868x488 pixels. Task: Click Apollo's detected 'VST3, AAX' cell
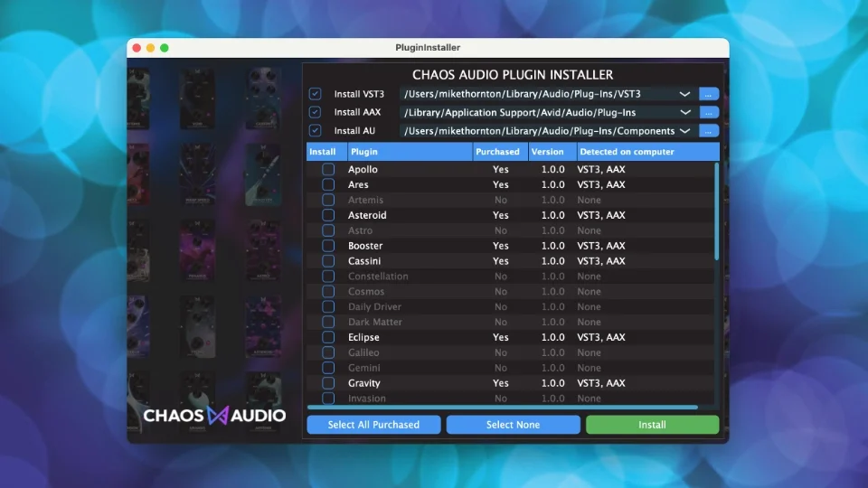(x=601, y=169)
